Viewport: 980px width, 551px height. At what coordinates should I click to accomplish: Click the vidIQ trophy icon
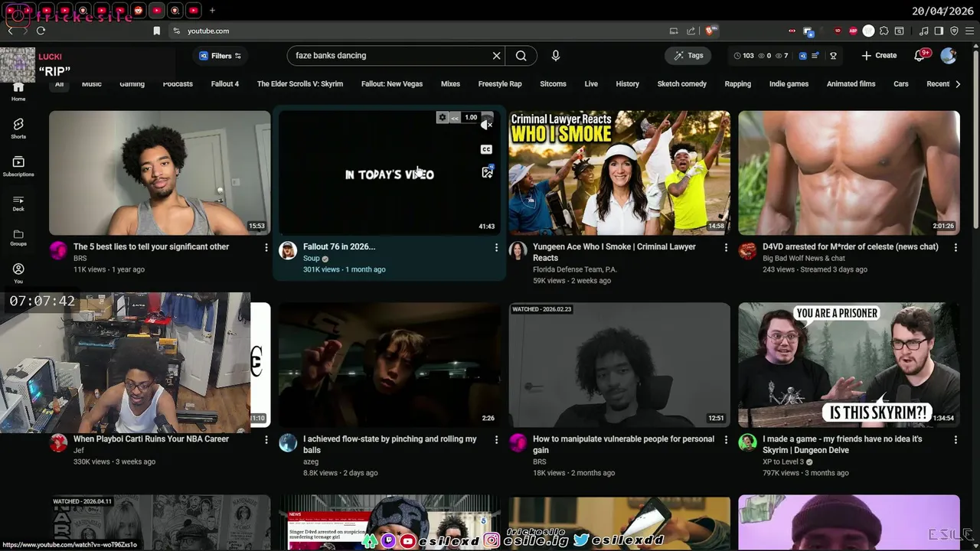[x=833, y=56]
